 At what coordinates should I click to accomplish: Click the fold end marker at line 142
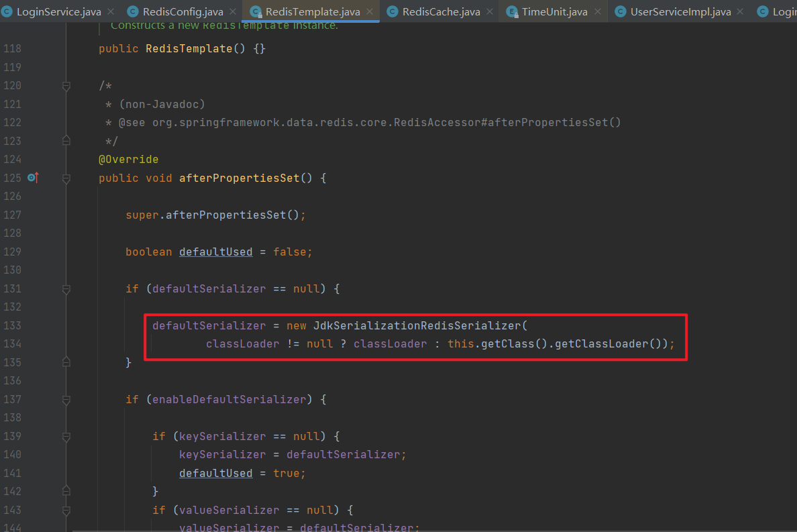66,491
